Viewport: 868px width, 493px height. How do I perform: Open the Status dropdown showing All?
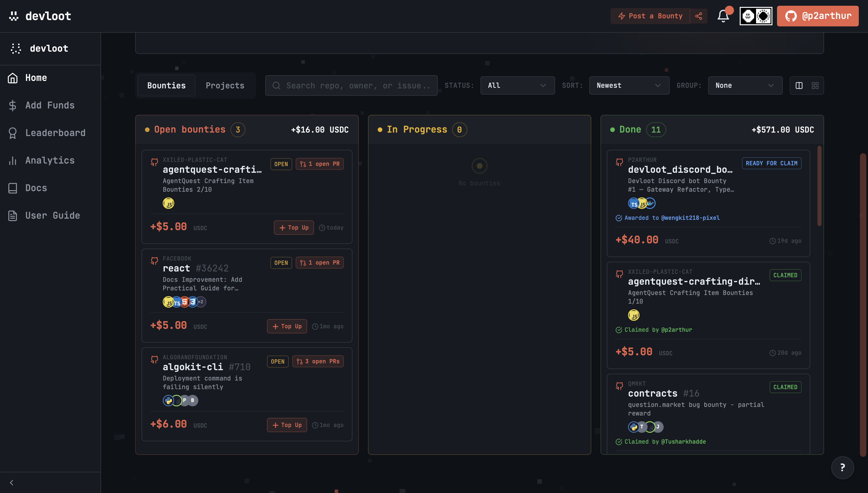[518, 86]
